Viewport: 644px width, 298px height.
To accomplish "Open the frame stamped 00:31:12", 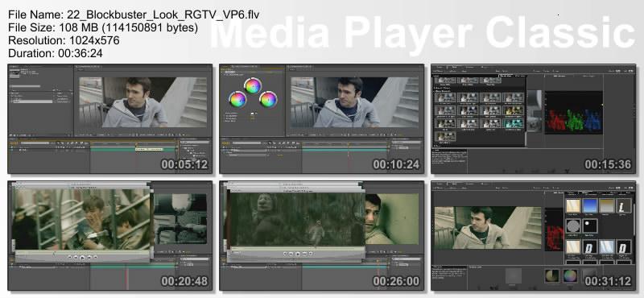I will 533,235.
